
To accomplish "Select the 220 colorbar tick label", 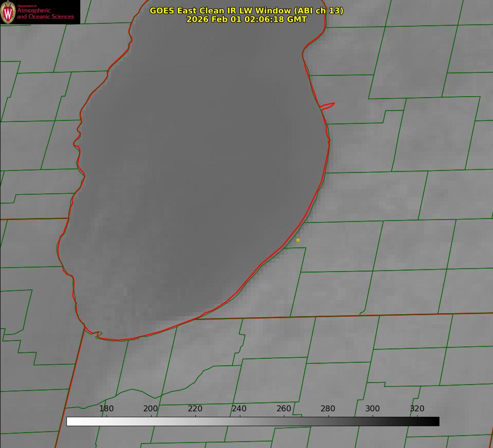I will (x=195, y=408).
